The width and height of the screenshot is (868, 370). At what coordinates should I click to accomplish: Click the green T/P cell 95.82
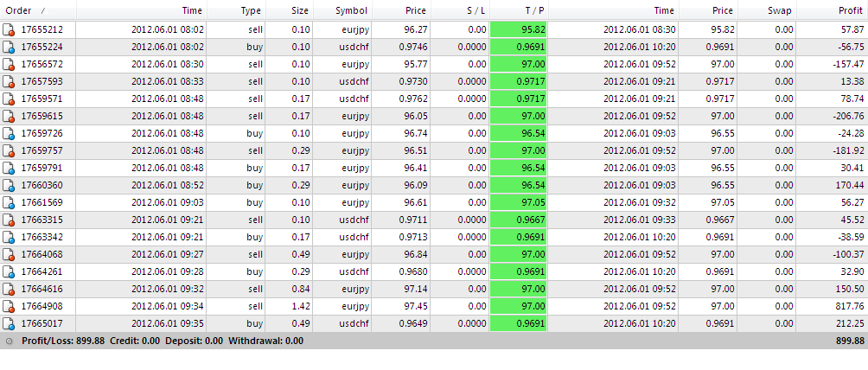click(x=518, y=30)
